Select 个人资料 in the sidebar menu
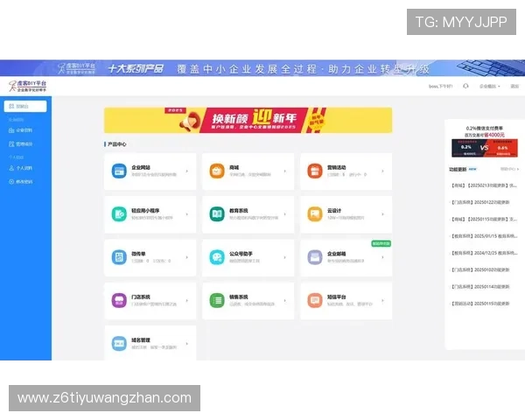525x420 pixels. (x=25, y=168)
